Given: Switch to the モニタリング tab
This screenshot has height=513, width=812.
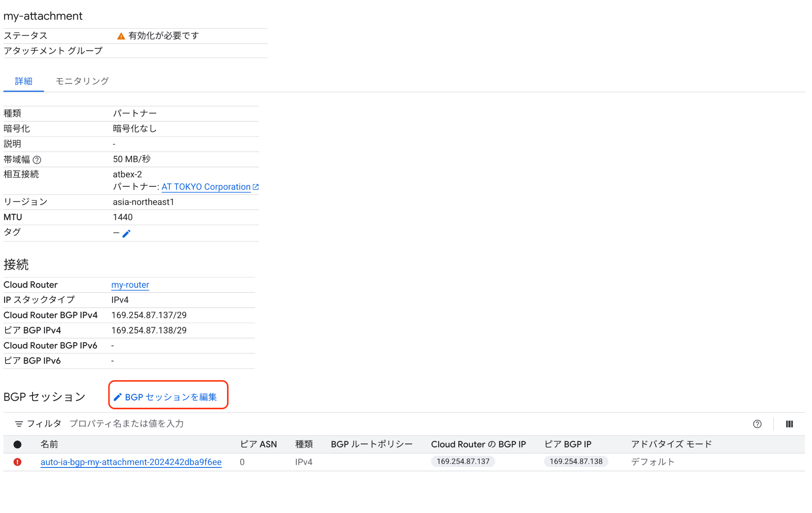Looking at the screenshot, I should 82,81.
